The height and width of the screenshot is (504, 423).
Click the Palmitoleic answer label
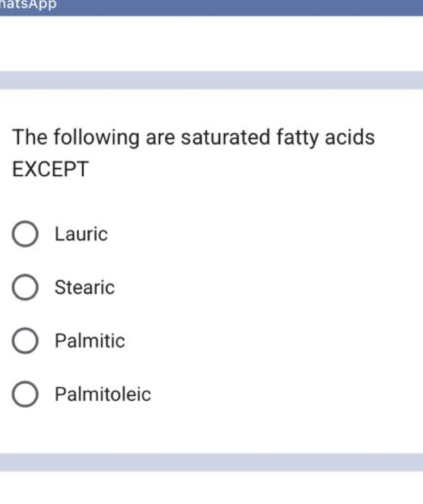click(102, 395)
